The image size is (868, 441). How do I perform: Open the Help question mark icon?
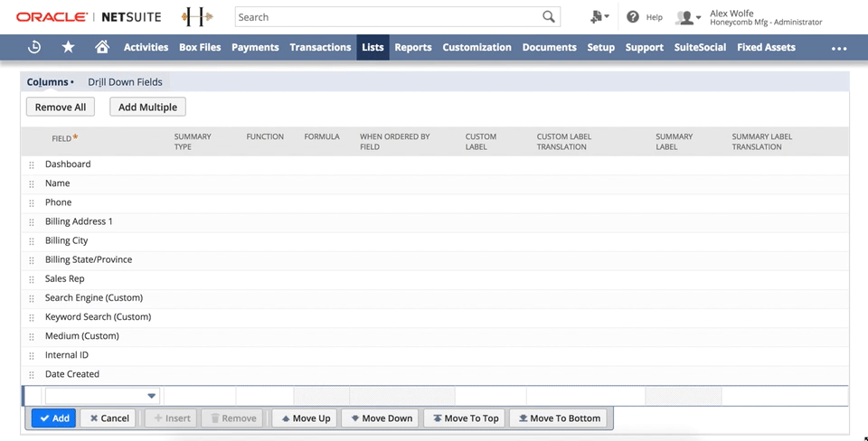click(633, 17)
